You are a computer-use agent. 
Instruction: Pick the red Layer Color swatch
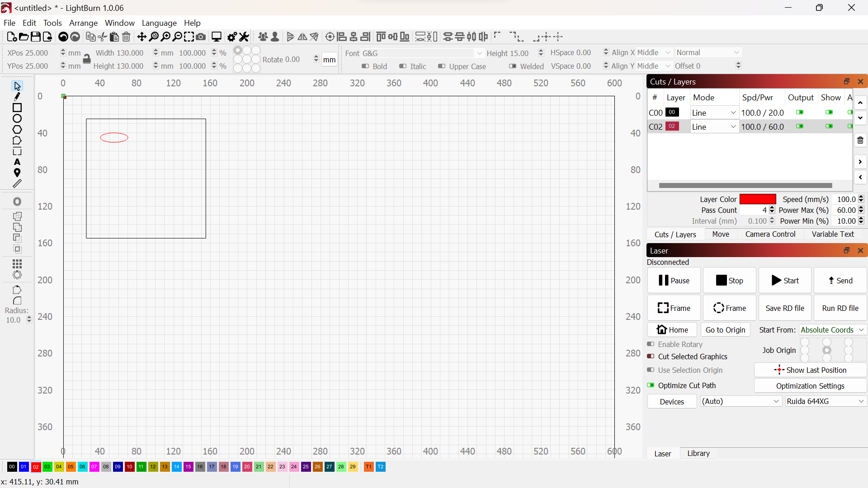click(758, 199)
